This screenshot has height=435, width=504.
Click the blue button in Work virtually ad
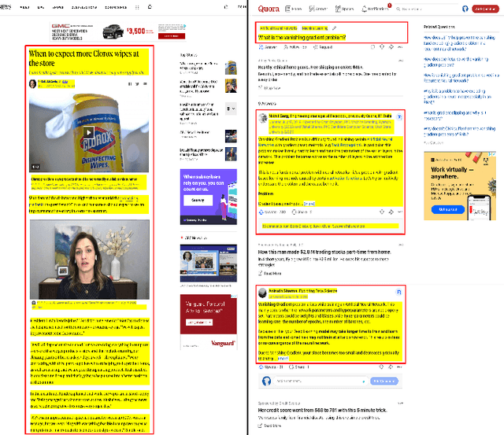(x=448, y=209)
